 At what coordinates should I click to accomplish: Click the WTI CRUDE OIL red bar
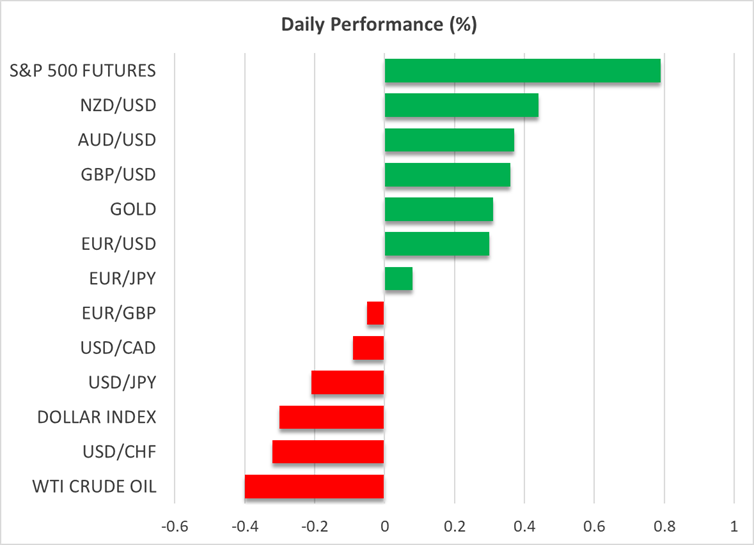[x=314, y=487]
